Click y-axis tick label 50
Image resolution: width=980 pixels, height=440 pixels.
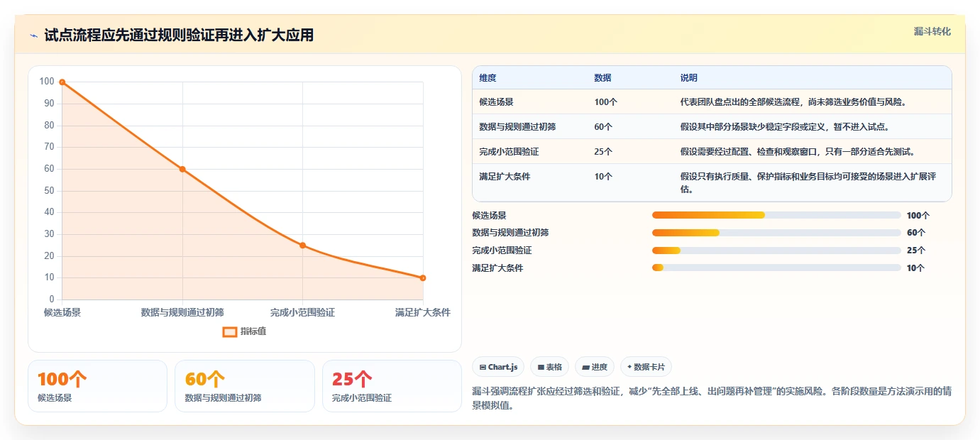pyautogui.click(x=49, y=190)
